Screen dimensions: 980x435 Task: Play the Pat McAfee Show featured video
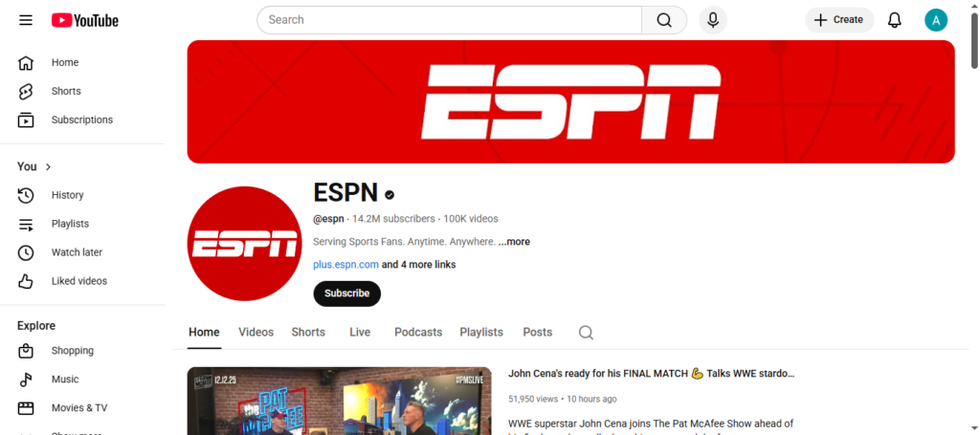point(340,401)
